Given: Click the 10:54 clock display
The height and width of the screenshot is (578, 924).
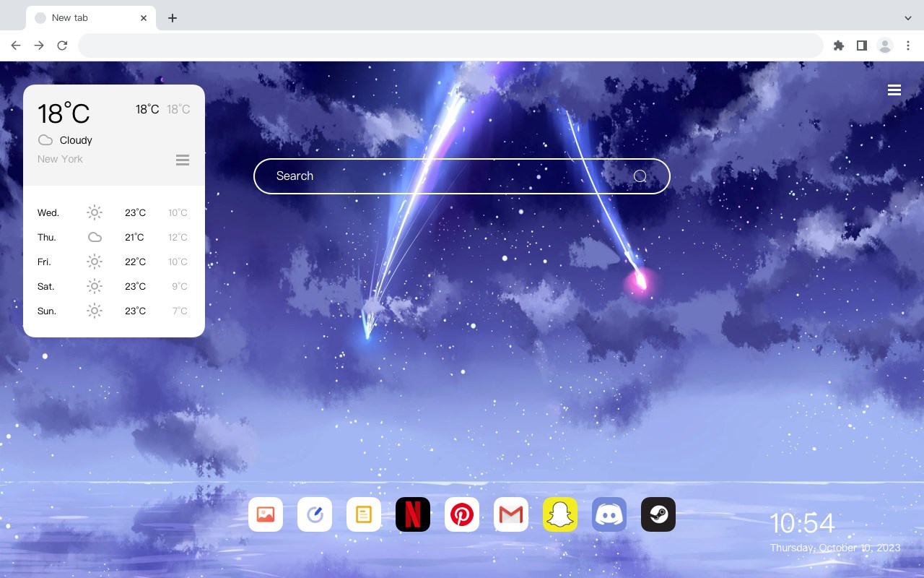Looking at the screenshot, I should click(802, 523).
